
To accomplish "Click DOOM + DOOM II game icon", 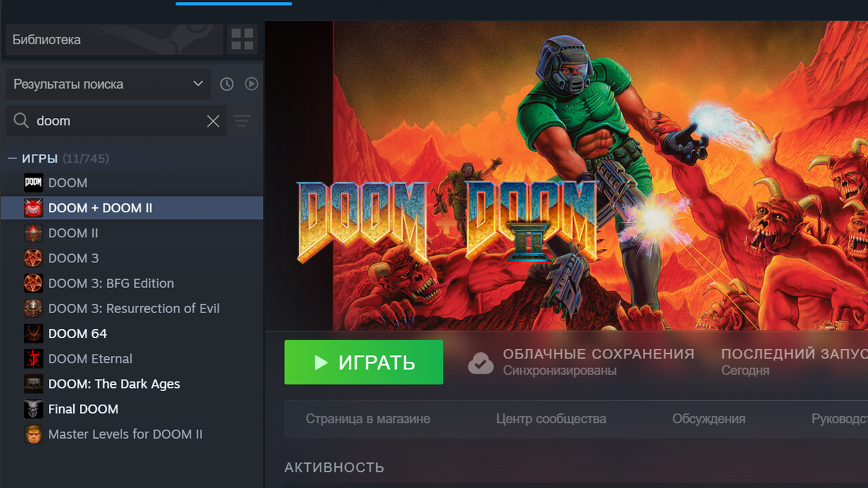I will coord(33,208).
